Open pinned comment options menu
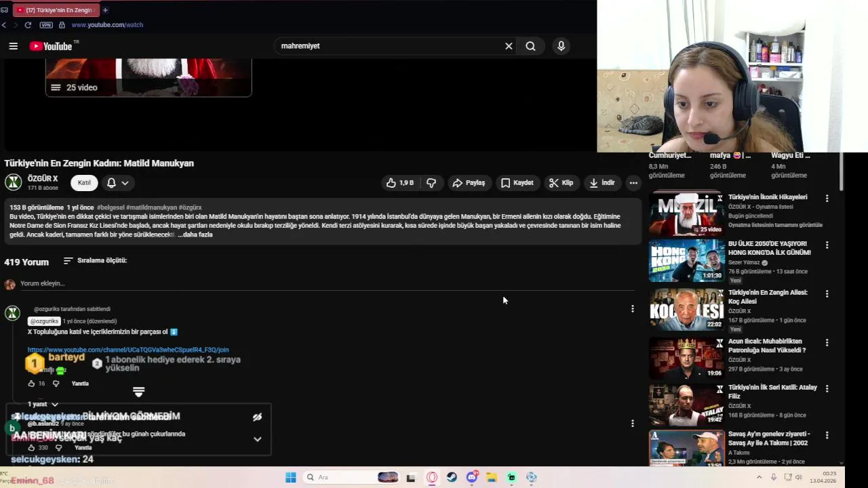The width and height of the screenshot is (868, 488). click(x=633, y=309)
